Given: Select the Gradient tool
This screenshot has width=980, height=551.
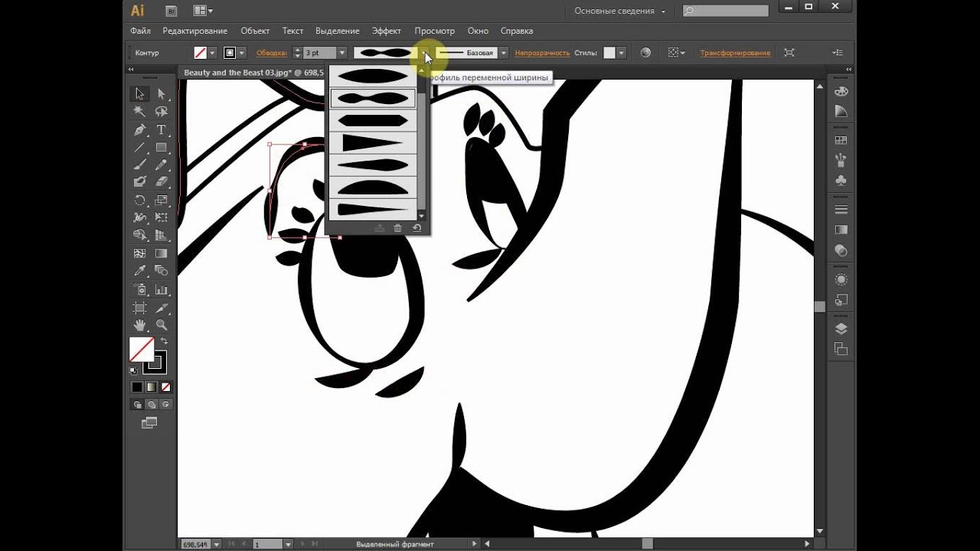Looking at the screenshot, I should (162, 253).
